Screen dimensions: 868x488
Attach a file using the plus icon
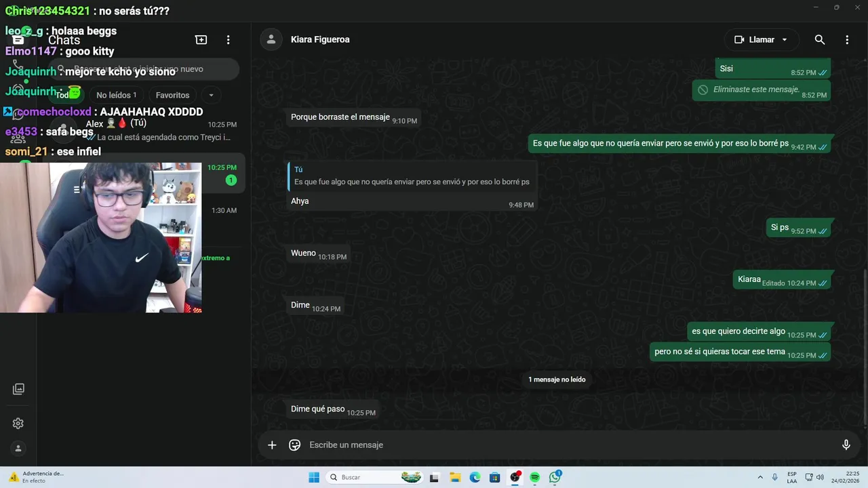pos(272,445)
